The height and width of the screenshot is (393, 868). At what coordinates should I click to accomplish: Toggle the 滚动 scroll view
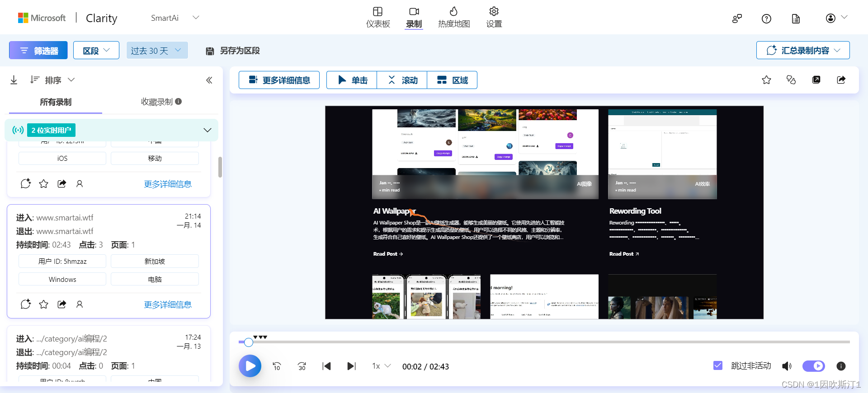(402, 80)
